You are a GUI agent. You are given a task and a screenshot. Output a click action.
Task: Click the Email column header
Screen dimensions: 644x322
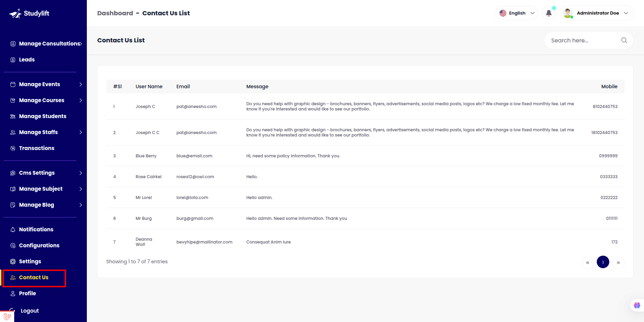click(x=183, y=86)
